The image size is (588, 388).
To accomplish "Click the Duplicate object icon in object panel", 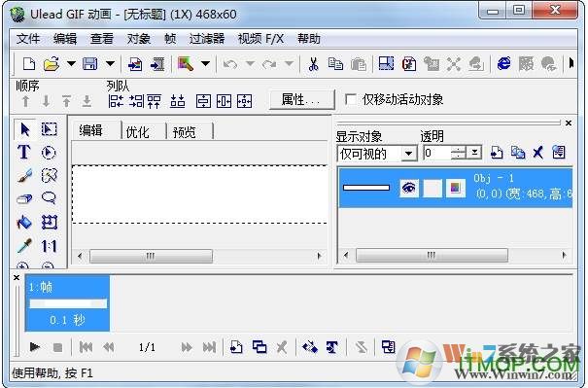I will tap(518, 153).
